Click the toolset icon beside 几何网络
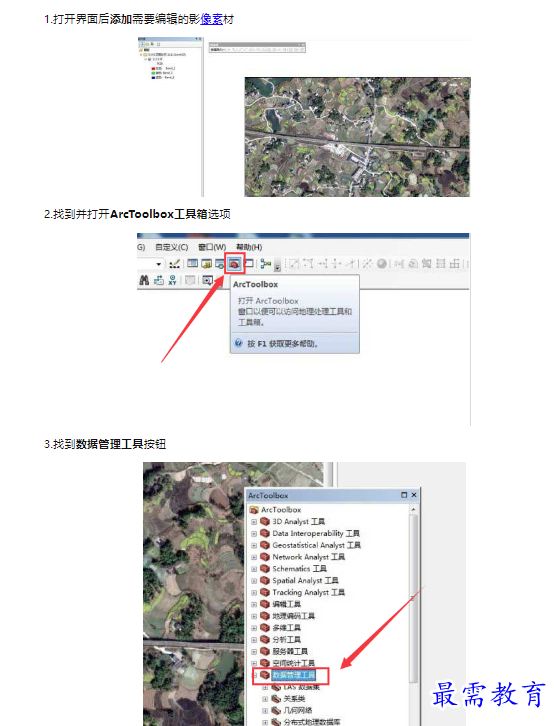 pos(276,710)
